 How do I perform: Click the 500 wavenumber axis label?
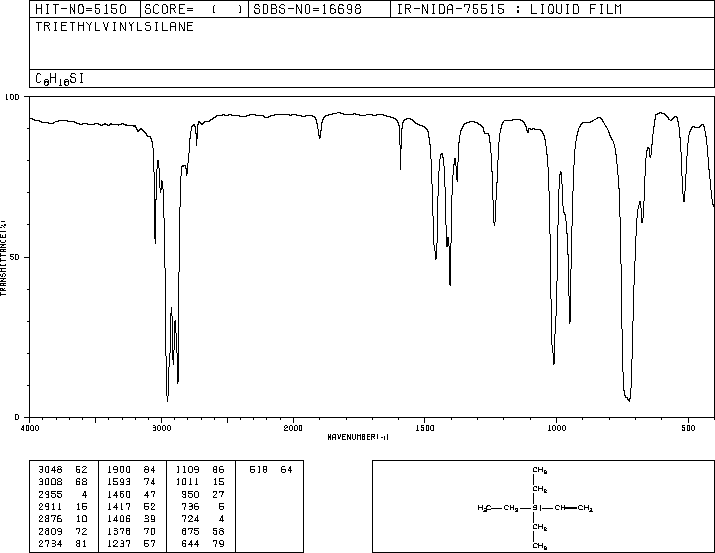point(689,428)
